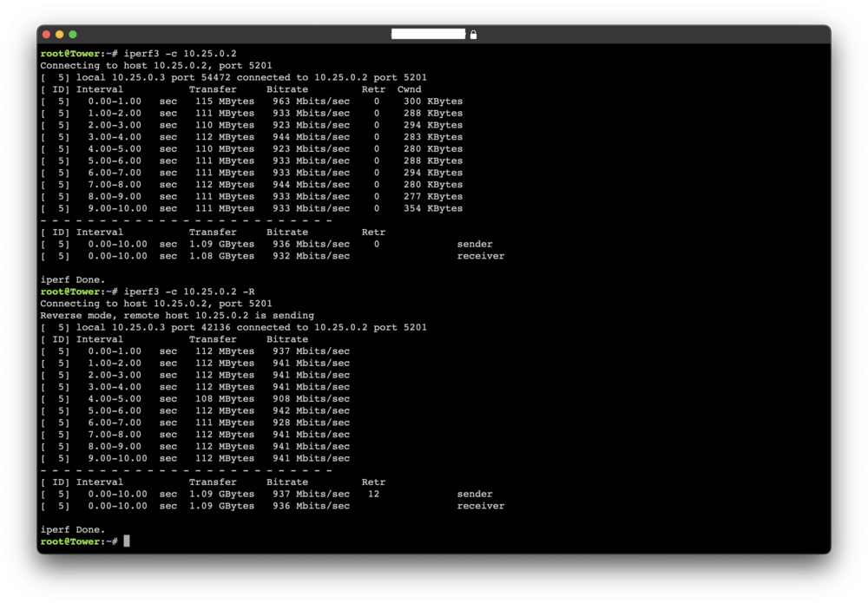Click the text 'port 42136' in connection line
This screenshot has width=868, height=603.
click(x=201, y=327)
